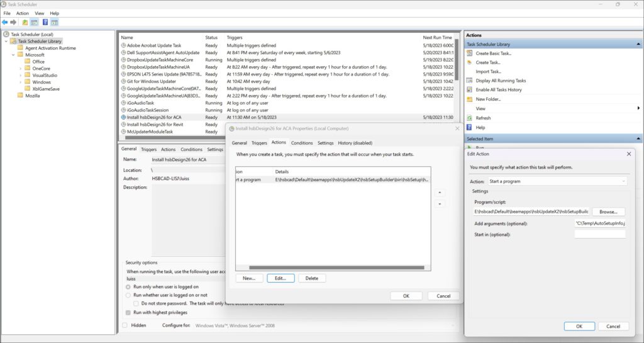This screenshot has height=343, width=644.
Task: Click the Task Scheduler Library folder icon
Action: click(13, 41)
